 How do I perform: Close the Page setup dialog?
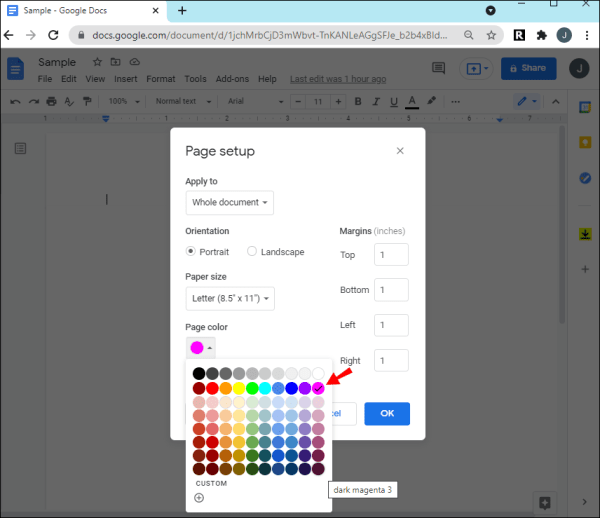[400, 151]
